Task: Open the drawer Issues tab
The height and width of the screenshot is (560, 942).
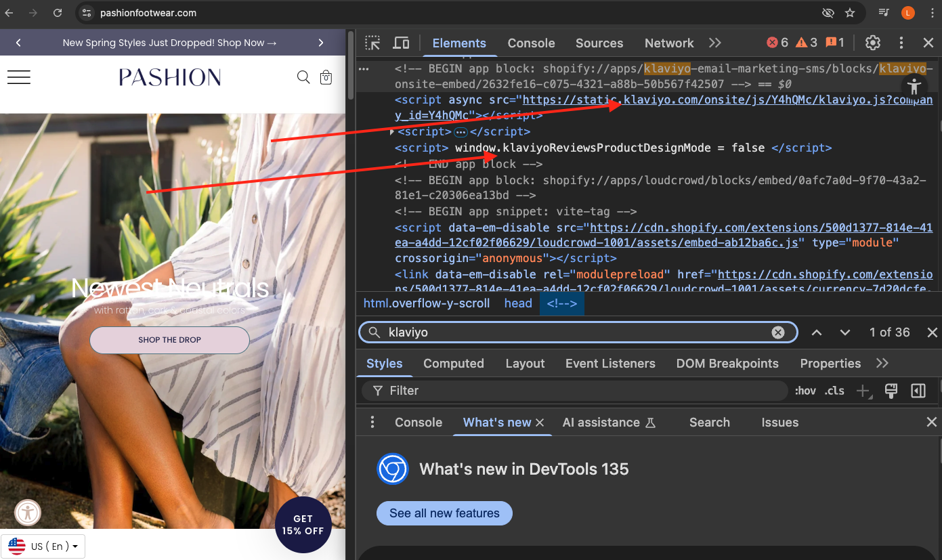Action: coord(780,423)
